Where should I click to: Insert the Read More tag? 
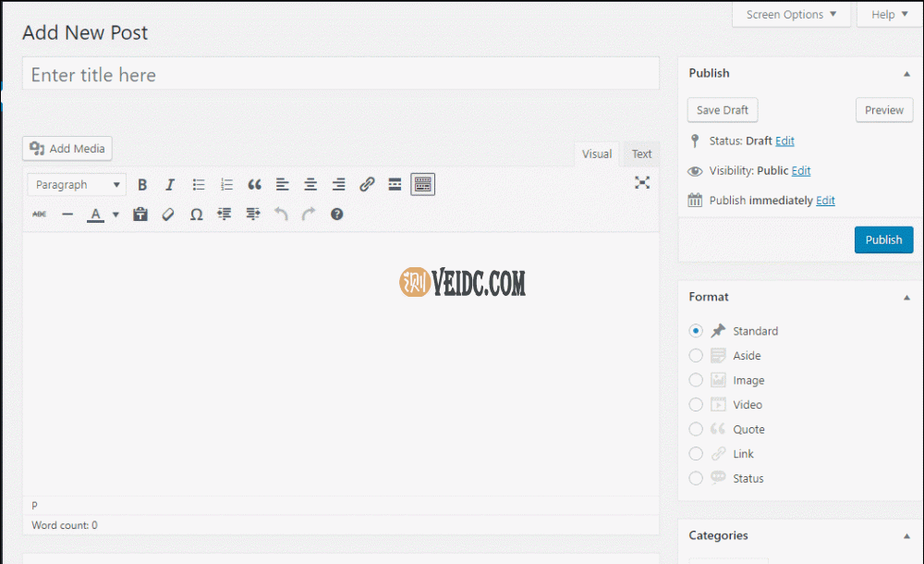point(395,185)
